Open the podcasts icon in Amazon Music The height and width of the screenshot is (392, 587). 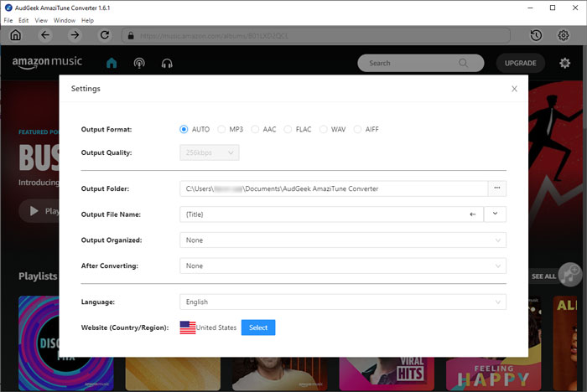pyautogui.click(x=139, y=63)
